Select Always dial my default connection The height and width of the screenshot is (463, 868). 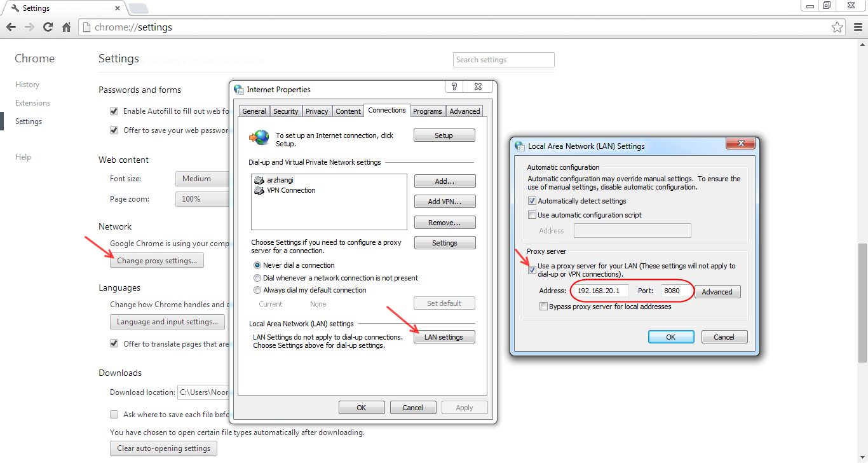tap(257, 290)
